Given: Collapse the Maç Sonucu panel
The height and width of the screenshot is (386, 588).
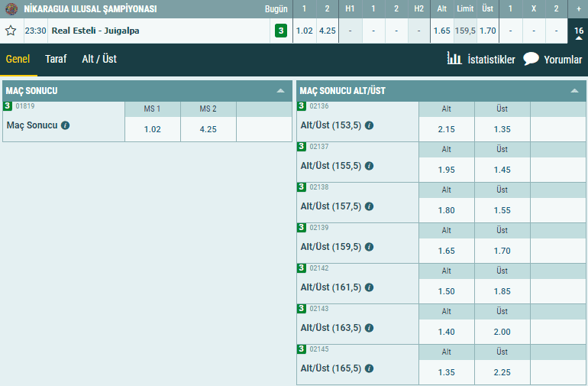Looking at the screenshot, I should pos(280,90).
